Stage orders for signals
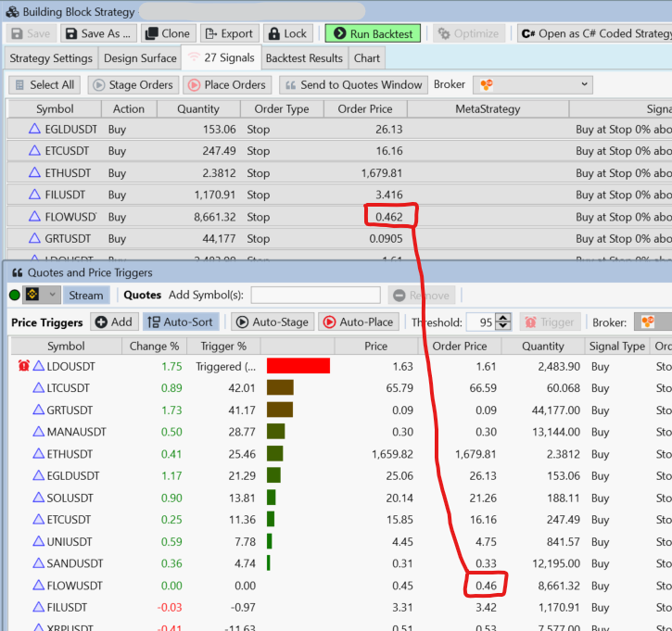Screen dimensions: 672x631 (x=133, y=84)
